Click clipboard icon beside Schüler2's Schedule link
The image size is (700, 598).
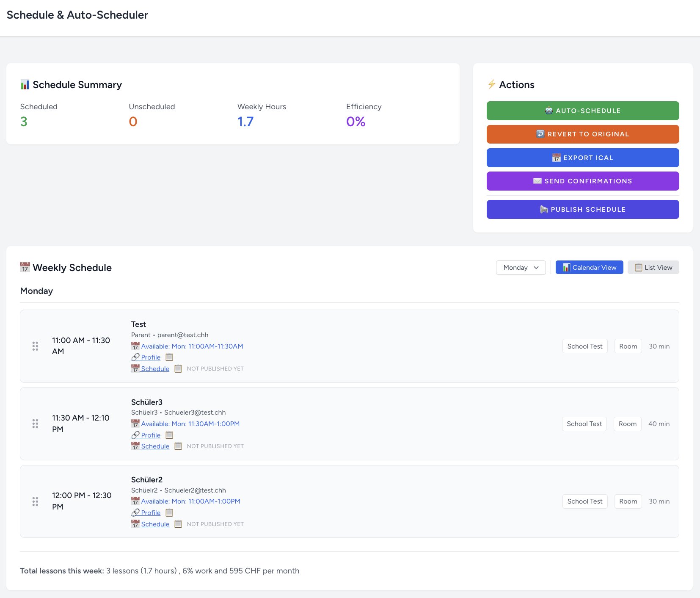tap(178, 524)
